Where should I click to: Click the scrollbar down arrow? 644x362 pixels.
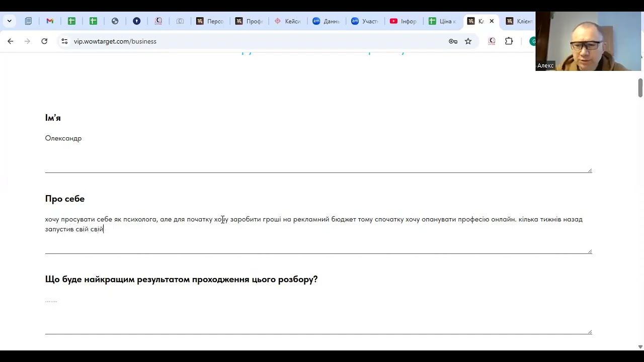[640, 346]
